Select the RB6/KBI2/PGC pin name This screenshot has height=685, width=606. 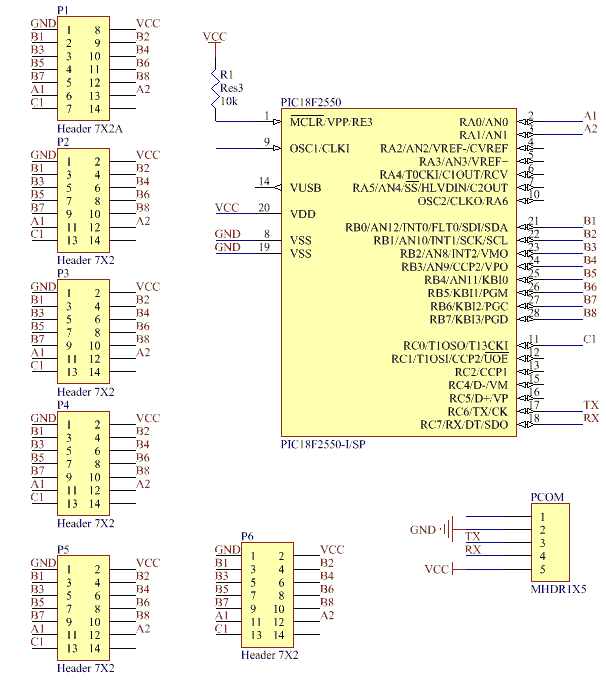click(x=469, y=306)
